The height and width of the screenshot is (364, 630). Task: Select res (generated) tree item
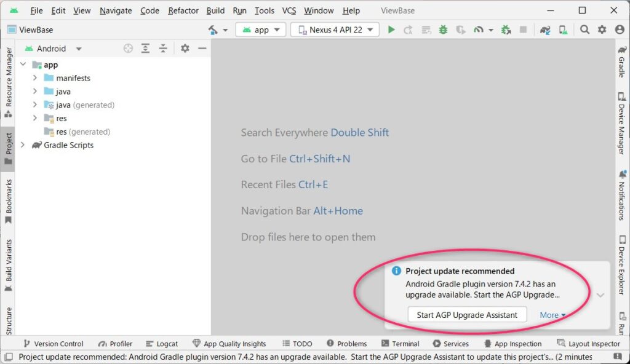click(77, 132)
